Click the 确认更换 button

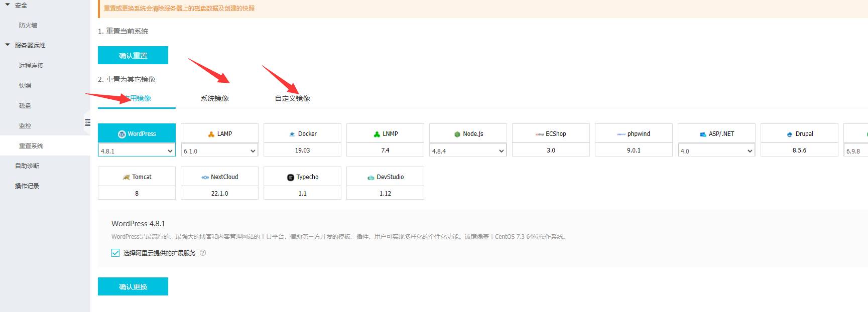133,286
